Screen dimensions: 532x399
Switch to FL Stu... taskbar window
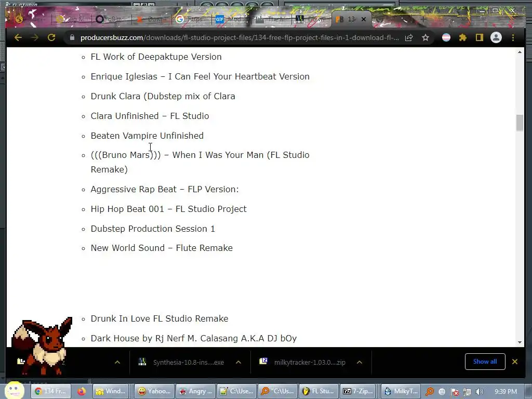319,391
